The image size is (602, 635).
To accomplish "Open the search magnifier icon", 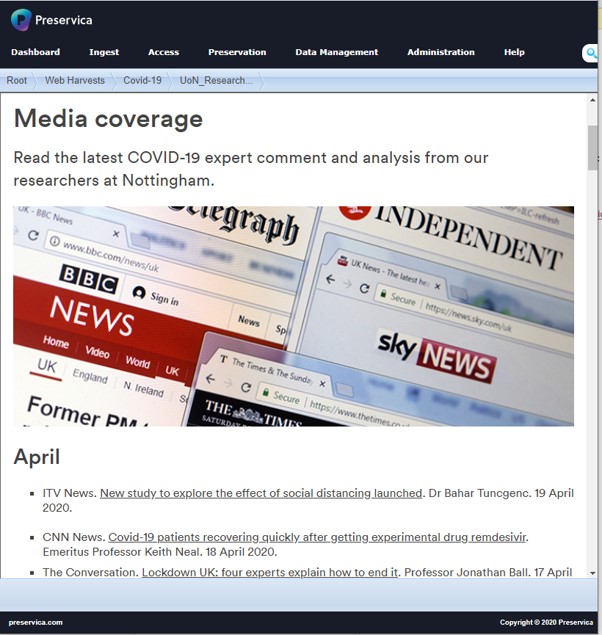I will point(591,53).
